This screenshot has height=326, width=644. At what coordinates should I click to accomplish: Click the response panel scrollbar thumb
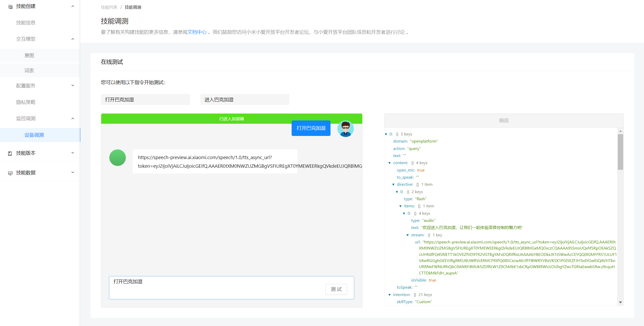click(x=620, y=152)
